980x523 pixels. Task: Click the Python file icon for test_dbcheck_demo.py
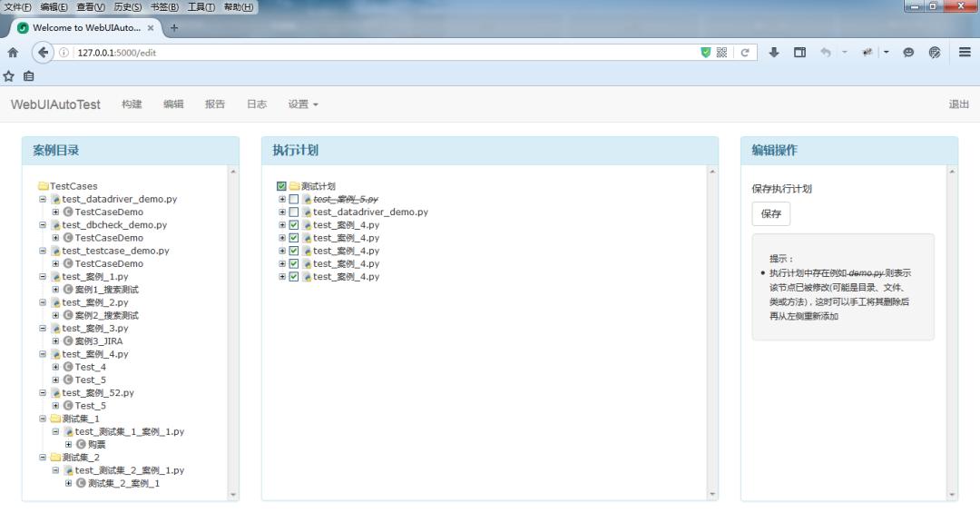[55, 225]
